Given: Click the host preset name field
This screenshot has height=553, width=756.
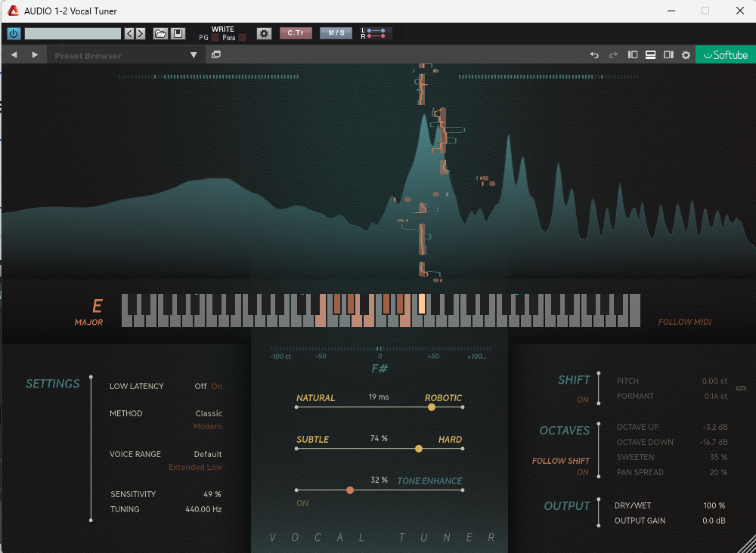Looking at the screenshot, I should [x=73, y=33].
